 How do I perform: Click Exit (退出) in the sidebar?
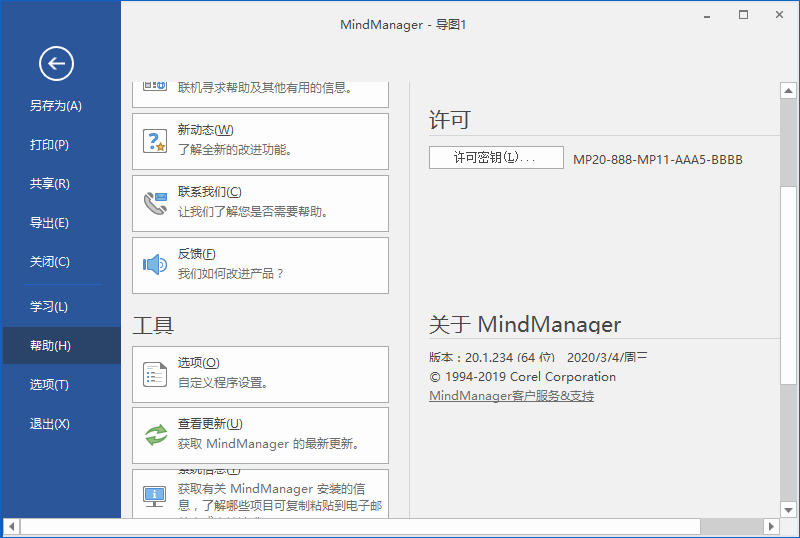coord(50,424)
